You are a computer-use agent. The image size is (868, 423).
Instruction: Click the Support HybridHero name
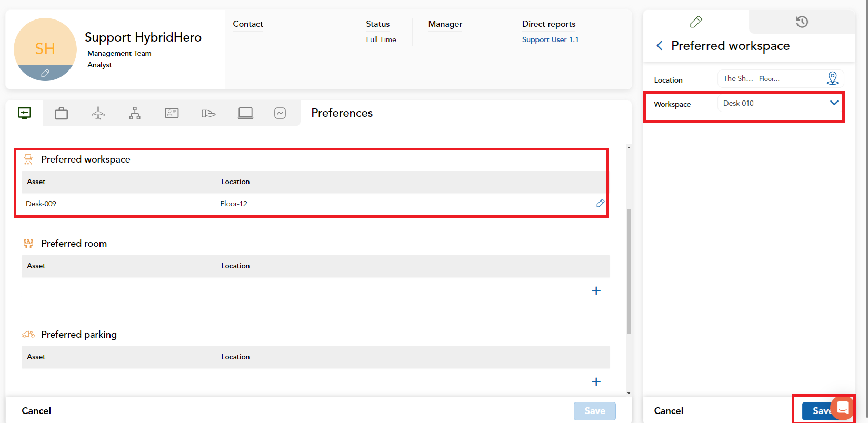(143, 37)
